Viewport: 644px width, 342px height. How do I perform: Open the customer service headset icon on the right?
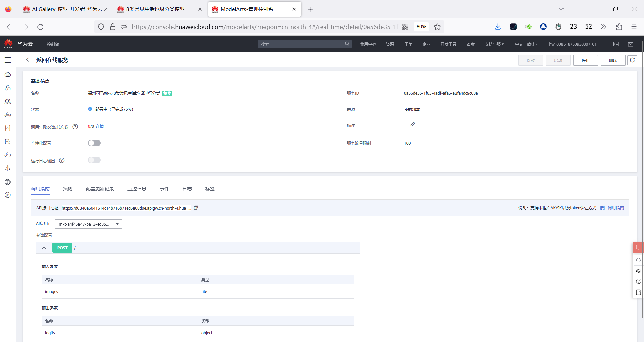(639, 271)
